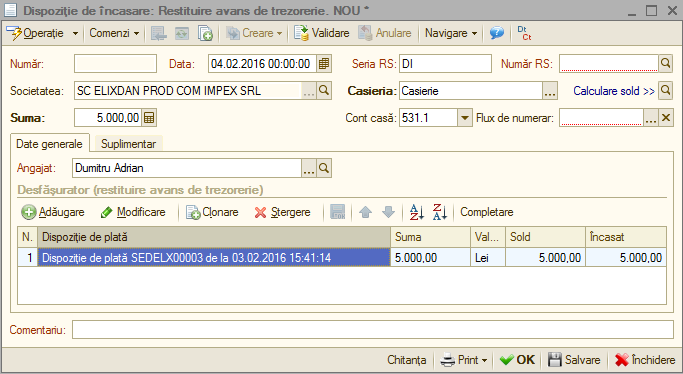Click the Calculare sold link
The image size is (683, 374).
coord(614,91)
